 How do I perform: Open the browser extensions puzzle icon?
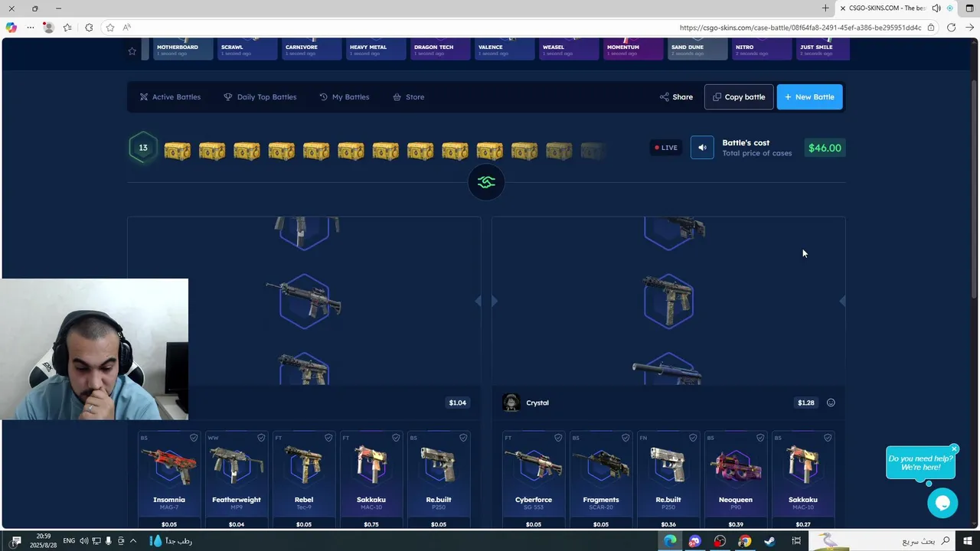89,28
